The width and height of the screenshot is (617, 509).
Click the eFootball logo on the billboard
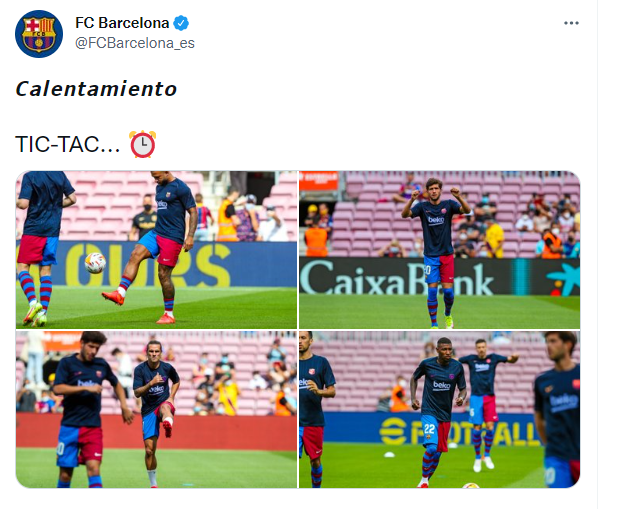392,432
